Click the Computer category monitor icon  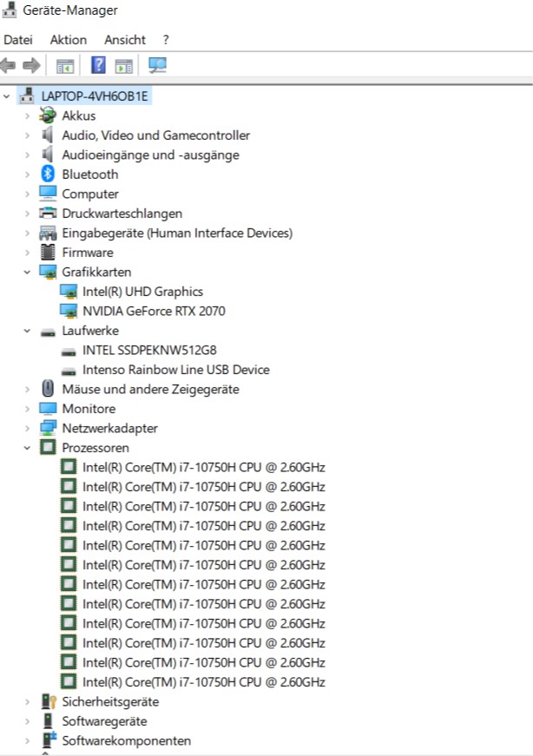pos(47,194)
